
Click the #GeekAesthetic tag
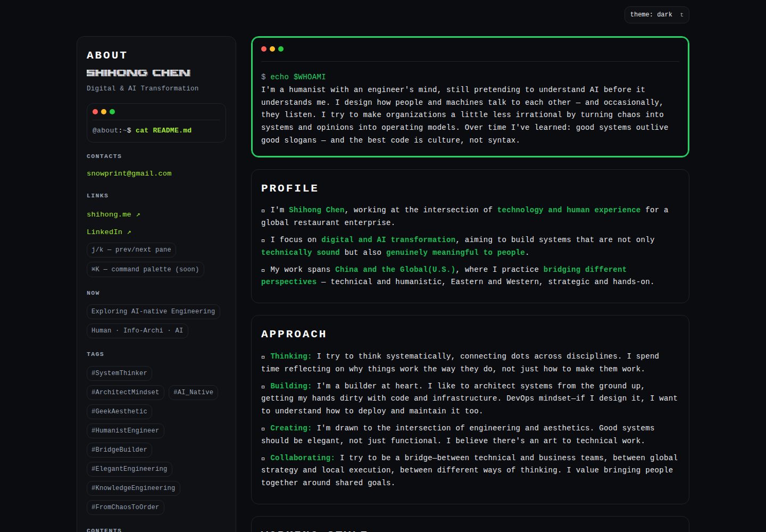coord(119,411)
